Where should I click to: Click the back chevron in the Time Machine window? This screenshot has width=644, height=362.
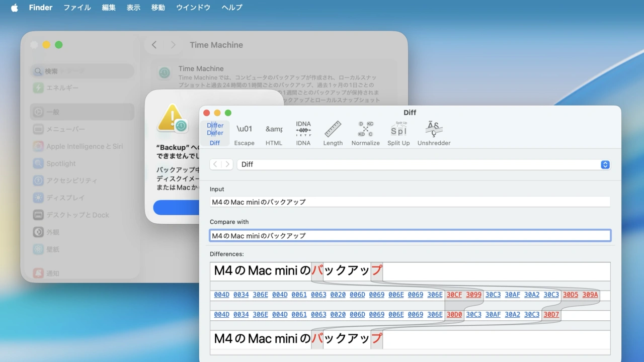click(154, 45)
